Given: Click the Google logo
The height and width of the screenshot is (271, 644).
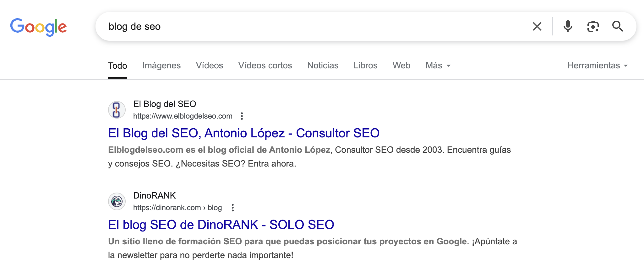Looking at the screenshot, I should 38,27.
